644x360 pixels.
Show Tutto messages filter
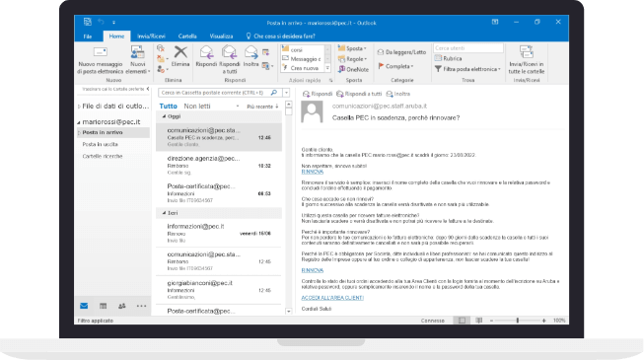pyautogui.click(x=168, y=107)
